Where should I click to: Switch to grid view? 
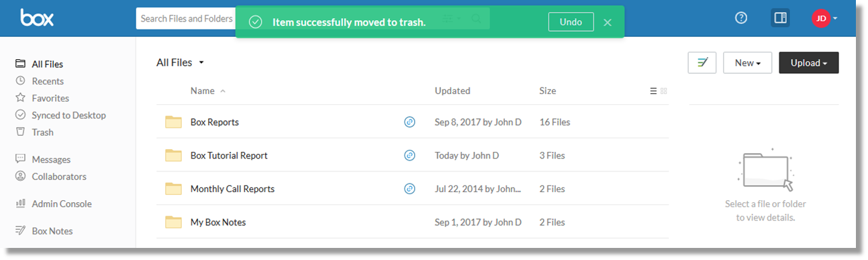[x=664, y=91]
